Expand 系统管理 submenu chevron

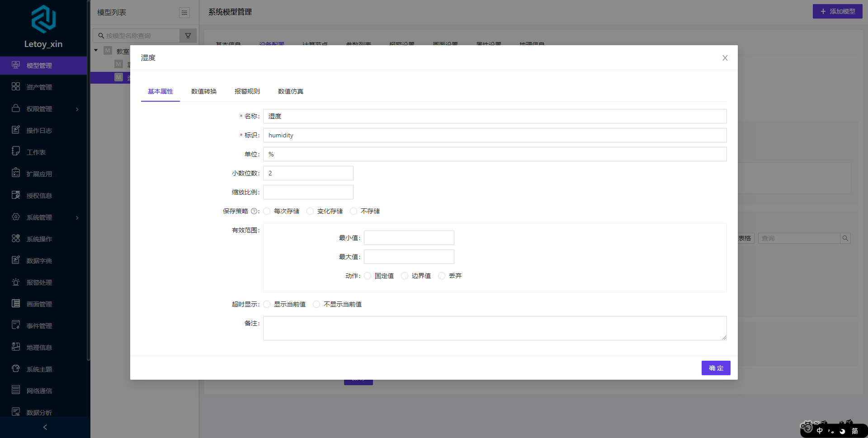pos(77,217)
